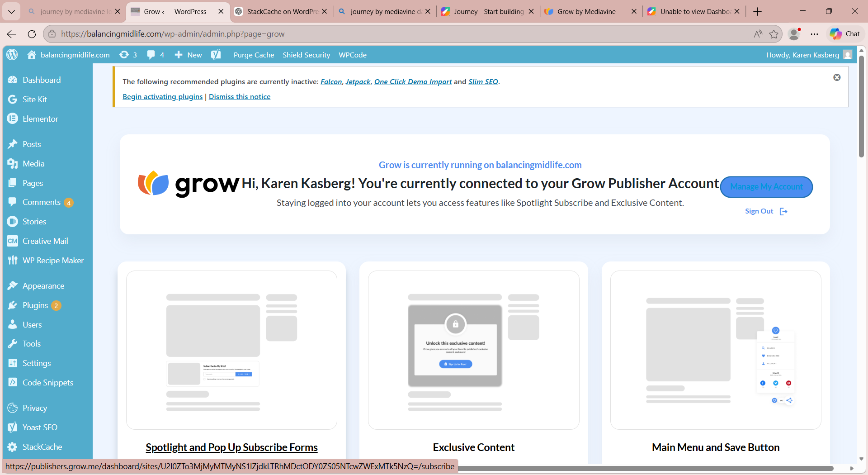Open browser settings and more menu
This screenshot has height=475, width=868.
click(814, 34)
